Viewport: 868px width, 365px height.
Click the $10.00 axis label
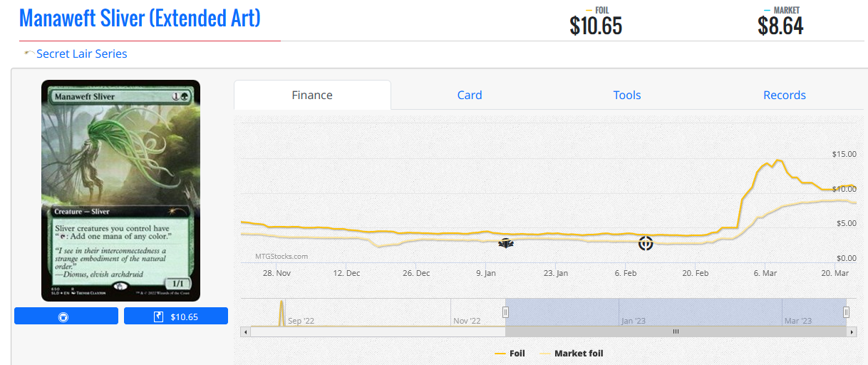(844, 189)
